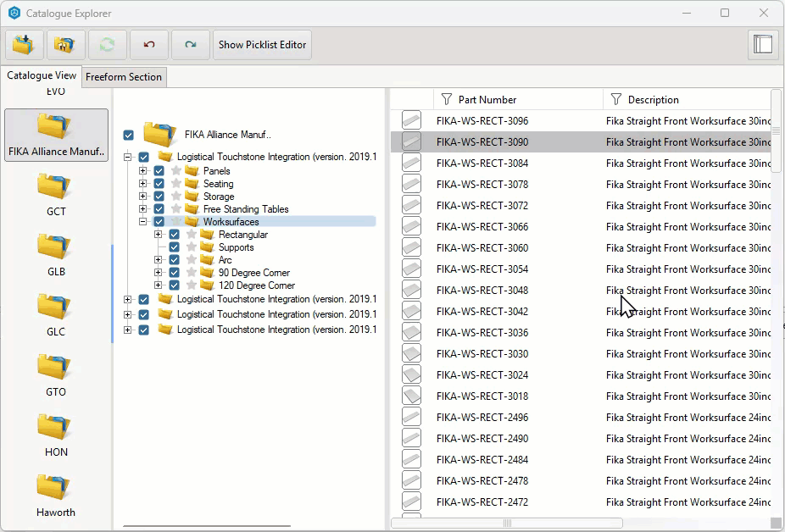Viewport: 785px width, 532px height.
Task: Select the GLB catalogue folder icon
Action: [x=53, y=247]
